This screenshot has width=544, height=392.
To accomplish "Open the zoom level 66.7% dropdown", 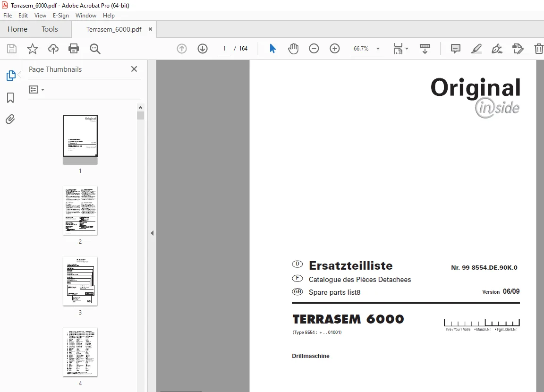I will pyautogui.click(x=378, y=49).
